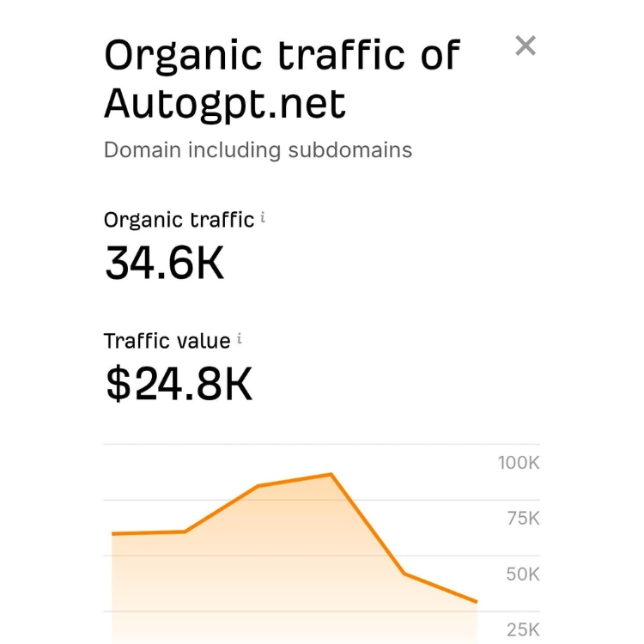Click the chart data point just before the peak
Image resolution: width=644 pixels, height=644 pixels.
(258, 486)
